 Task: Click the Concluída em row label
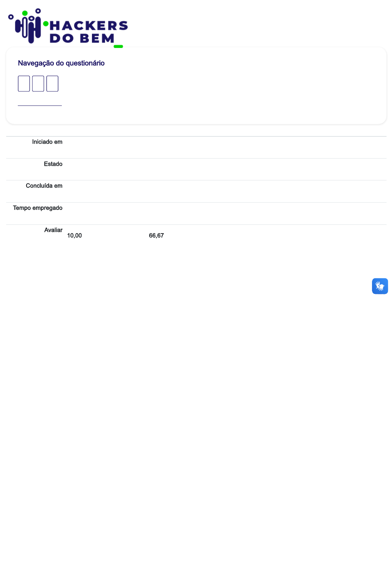(x=44, y=186)
